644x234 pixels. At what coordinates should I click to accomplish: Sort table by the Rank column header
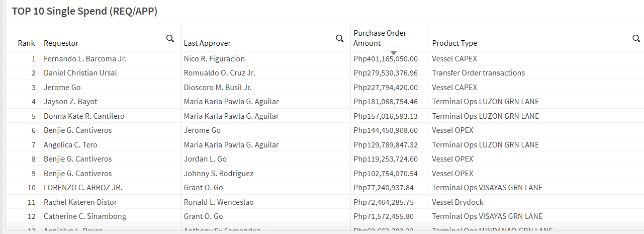[26, 43]
